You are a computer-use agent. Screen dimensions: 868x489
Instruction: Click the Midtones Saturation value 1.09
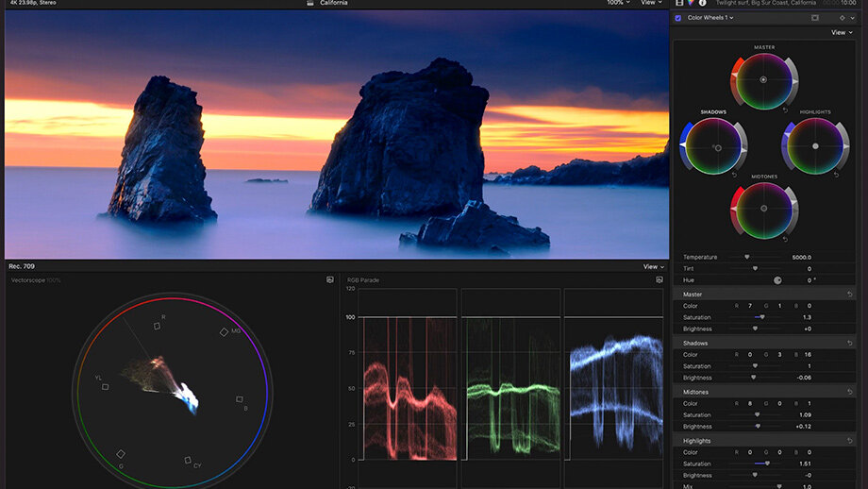pyautogui.click(x=806, y=414)
